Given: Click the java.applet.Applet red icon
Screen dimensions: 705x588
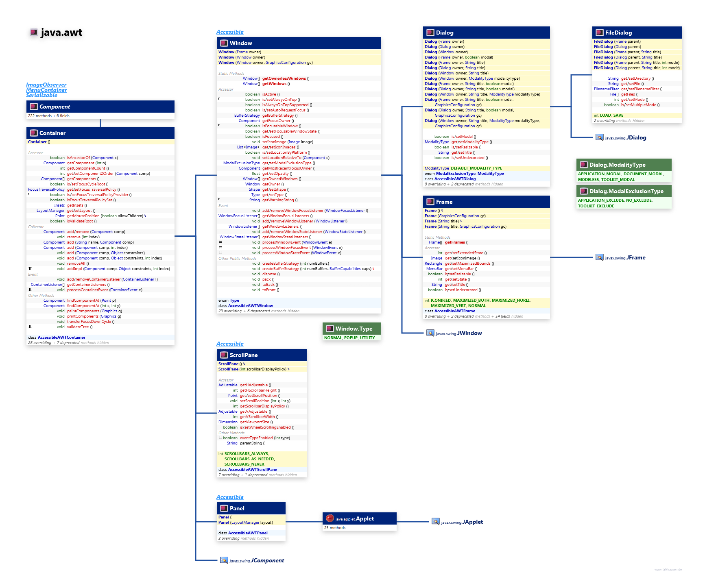Looking at the screenshot, I should (x=330, y=518).
